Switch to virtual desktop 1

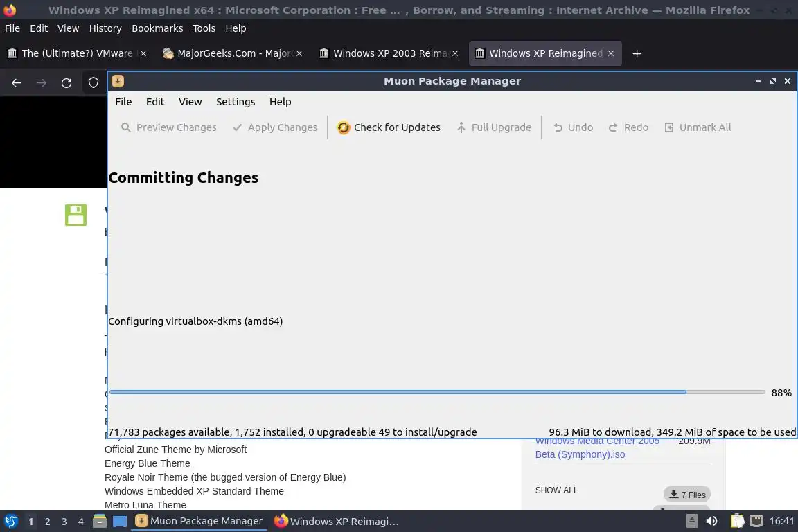(x=30, y=522)
